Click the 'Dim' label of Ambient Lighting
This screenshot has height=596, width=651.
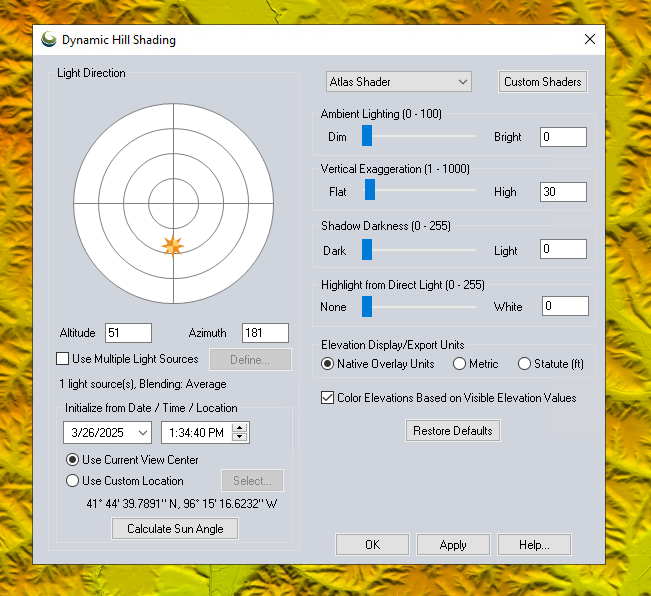coord(337,137)
